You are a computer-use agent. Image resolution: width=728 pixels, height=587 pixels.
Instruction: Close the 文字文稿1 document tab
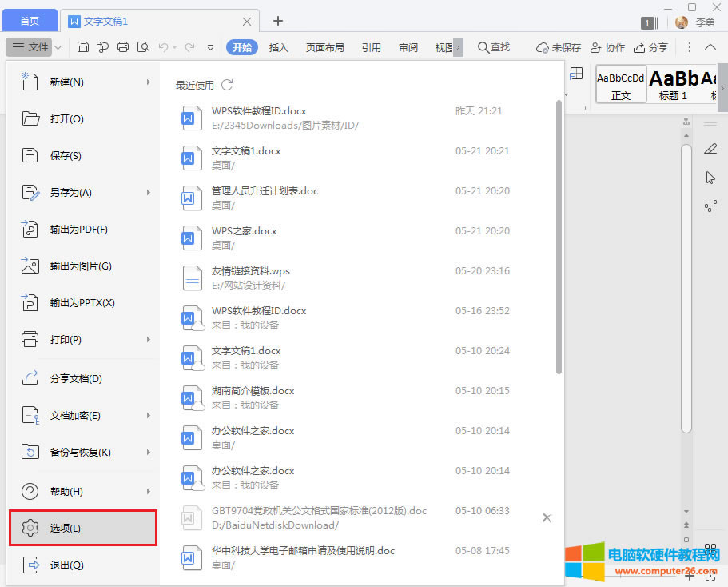coord(247,22)
